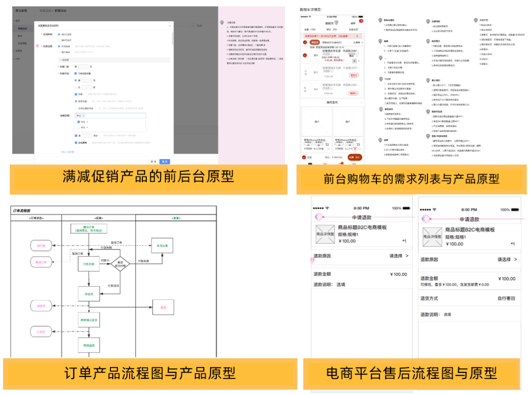Dismiss the red coupon notice banner in cart
This screenshot has height=395, width=532.
pos(357,36)
